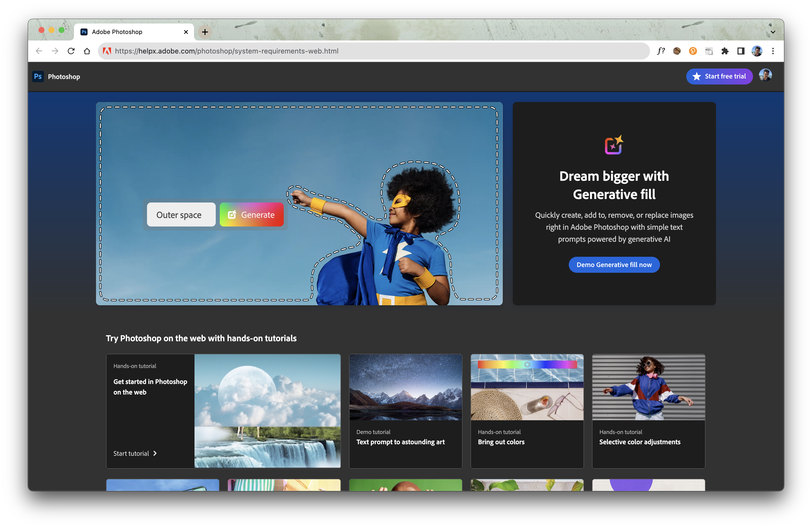Click the Photoshop Ps logo icon
Screen dimensions: 812x528
[38, 76]
